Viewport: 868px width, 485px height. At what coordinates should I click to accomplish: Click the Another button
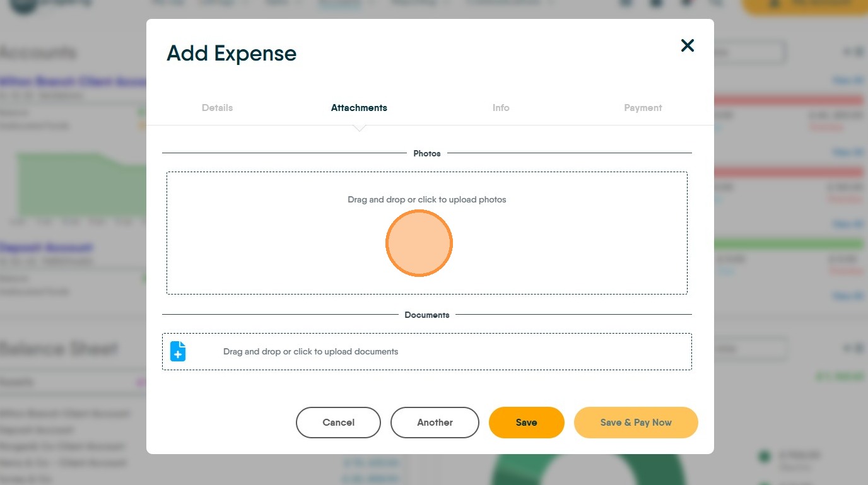pos(435,423)
